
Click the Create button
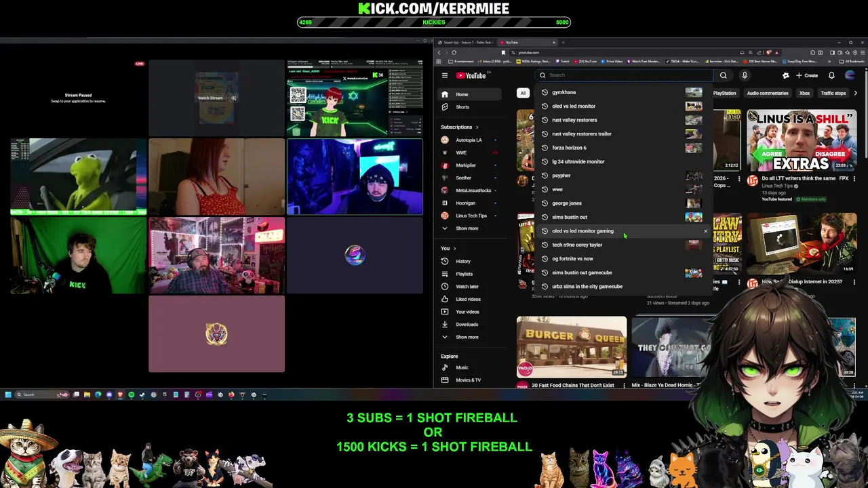(807, 75)
